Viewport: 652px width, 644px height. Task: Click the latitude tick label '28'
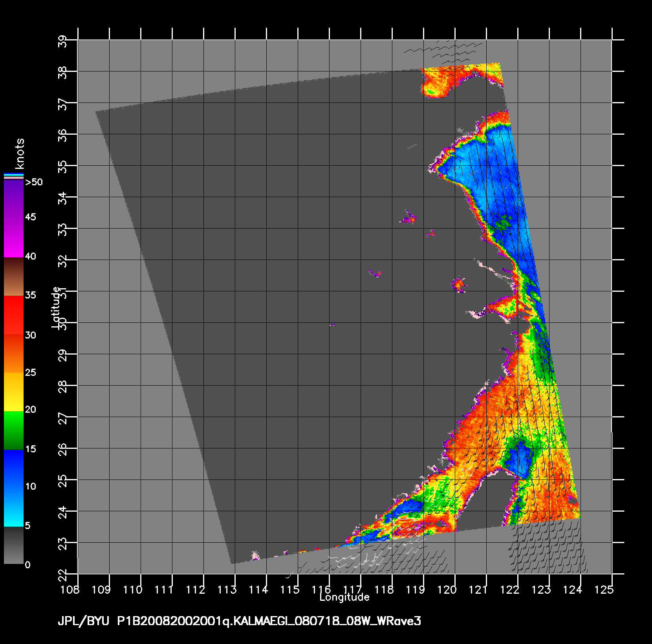[x=62, y=387]
